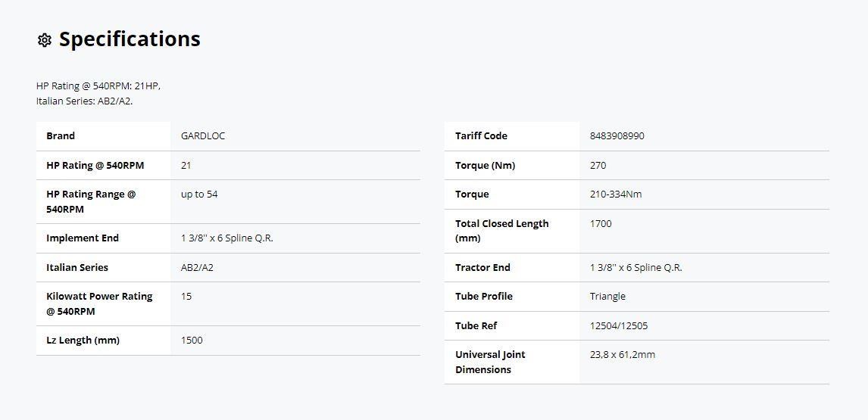Click the Kilowatt Power Rating value 15
The image size is (868, 420).
186,297
